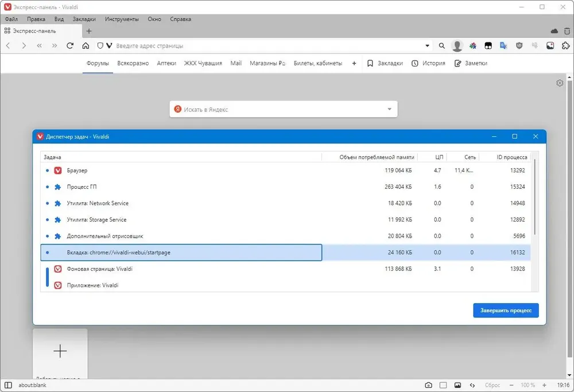Image resolution: width=574 pixels, height=392 pixels.
Task: Add a new speed dial group
Action: [x=354, y=63]
